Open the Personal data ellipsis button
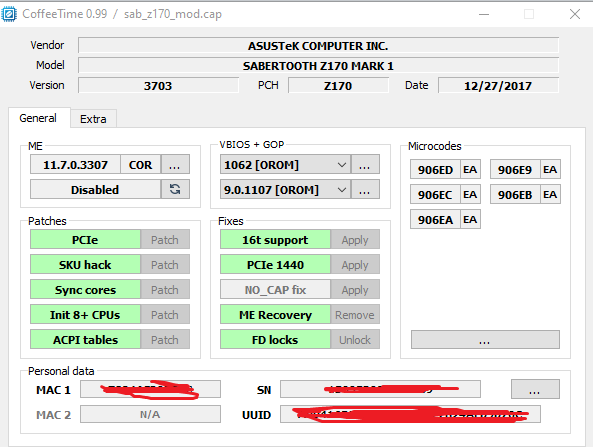 pyautogui.click(x=535, y=389)
